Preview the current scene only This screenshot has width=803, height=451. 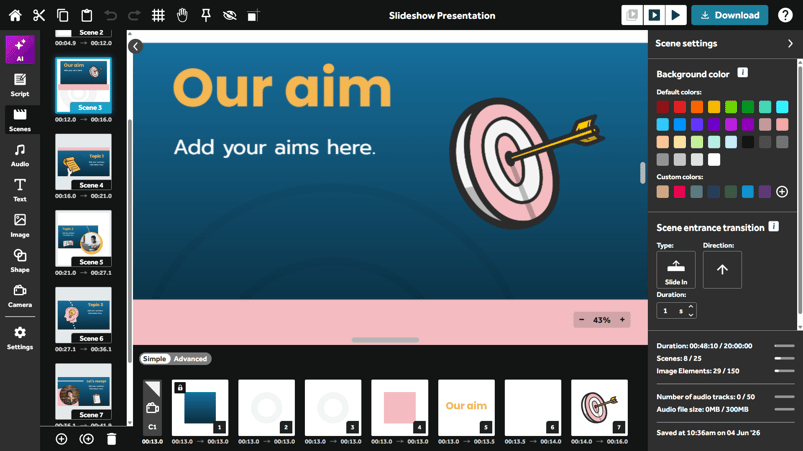(654, 15)
